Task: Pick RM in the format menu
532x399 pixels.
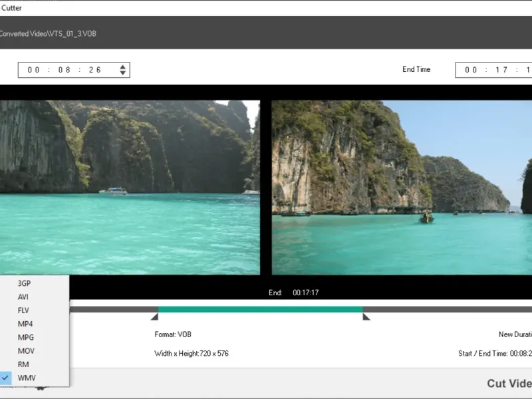Action: tap(23, 364)
